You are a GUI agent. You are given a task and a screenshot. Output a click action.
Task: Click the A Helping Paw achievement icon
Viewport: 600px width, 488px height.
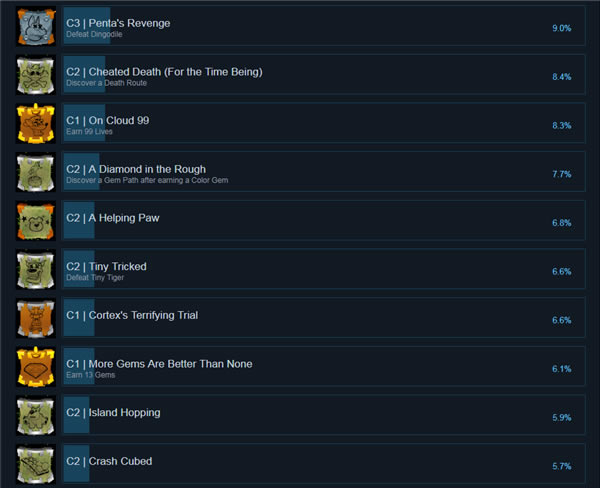click(35, 221)
